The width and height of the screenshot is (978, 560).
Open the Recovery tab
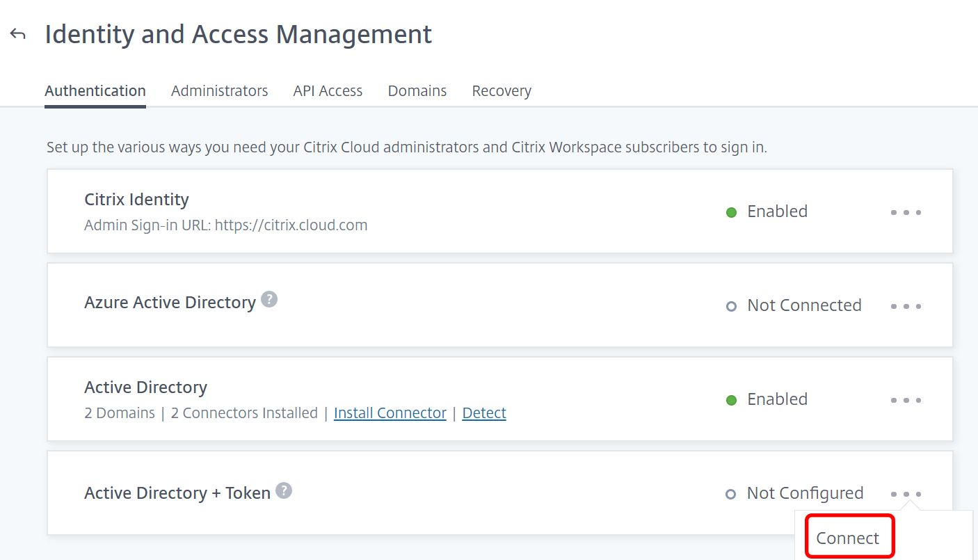(x=502, y=90)
